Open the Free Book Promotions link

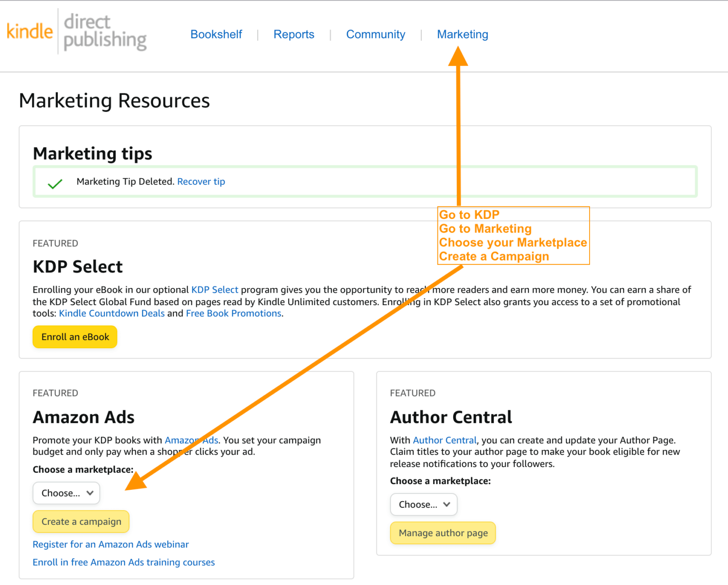233,313
